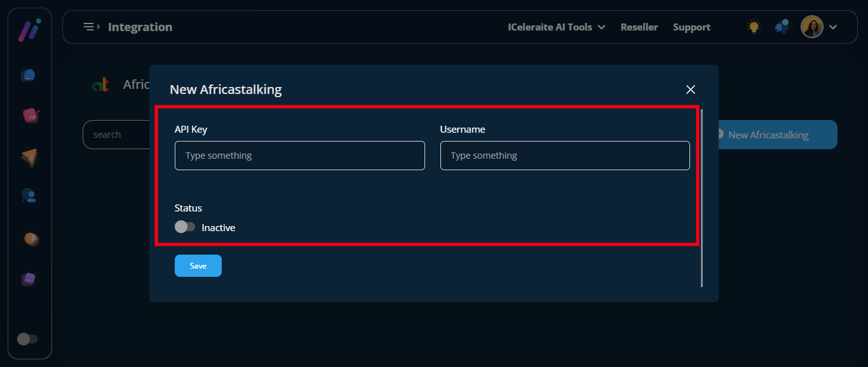Open the pink analytics chart sidebar icon
The height and width of the screenshot is (367, 868).
pos(29,116)
